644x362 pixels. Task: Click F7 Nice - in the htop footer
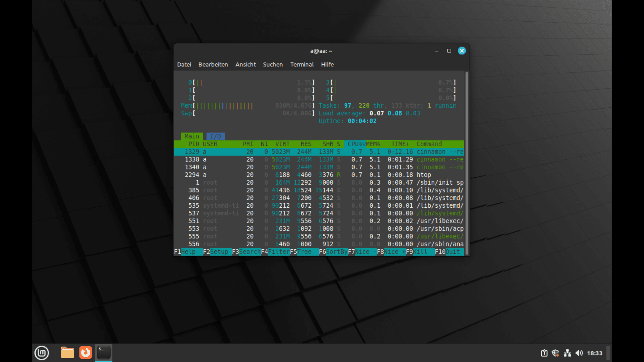(x=362, y=252)
